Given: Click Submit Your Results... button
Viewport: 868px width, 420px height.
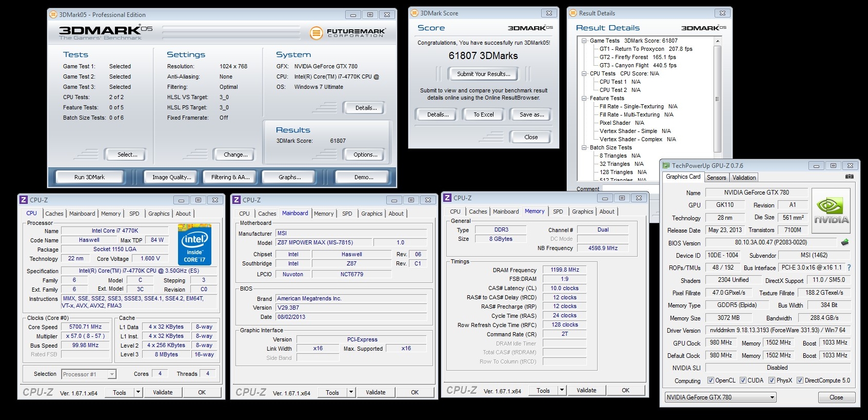Looking at the screenshot, I should 484,74.
